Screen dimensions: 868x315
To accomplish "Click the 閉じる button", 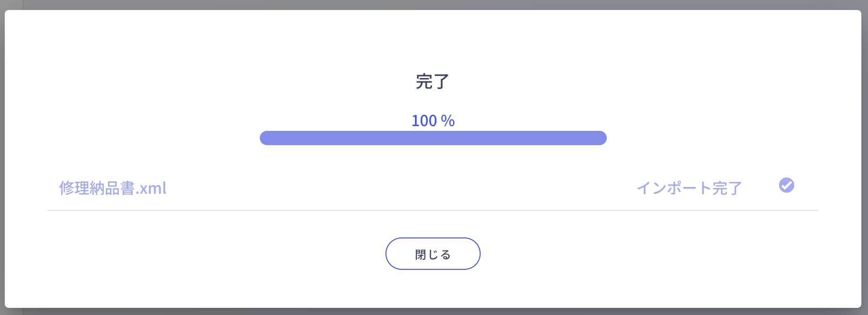I will [433, 254].
